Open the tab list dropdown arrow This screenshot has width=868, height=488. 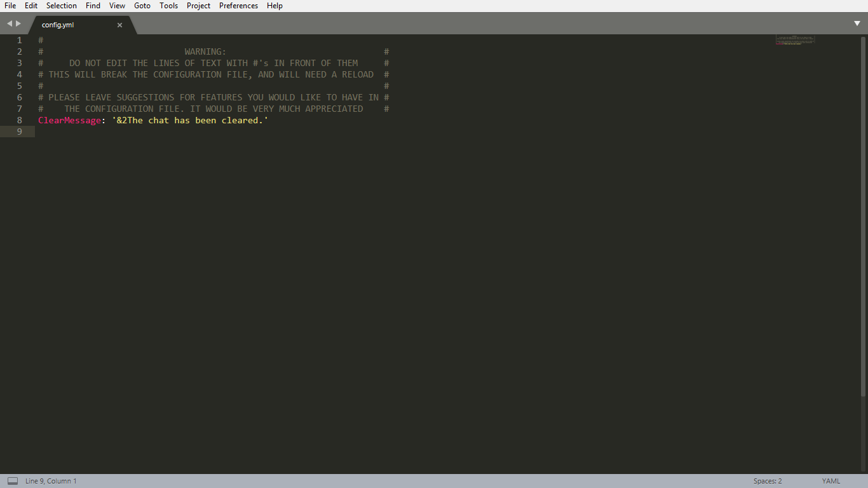(857, 24)
